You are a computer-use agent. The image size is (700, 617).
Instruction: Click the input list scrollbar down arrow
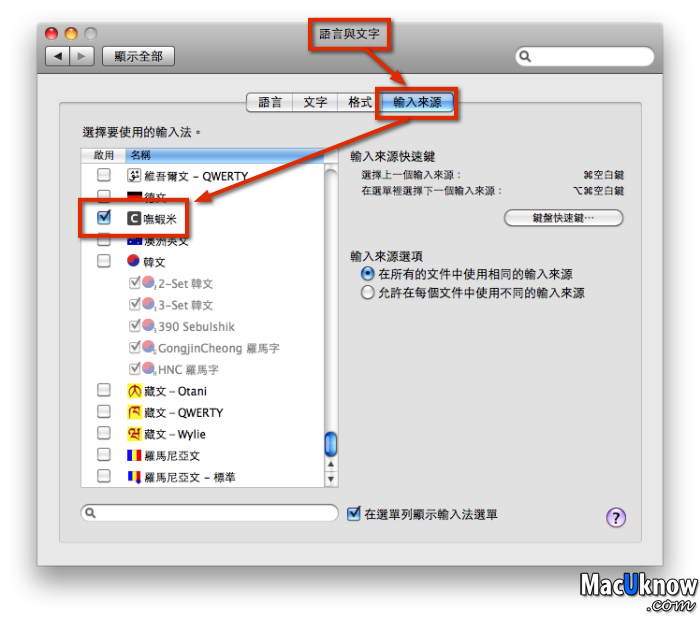click(331, 479)
